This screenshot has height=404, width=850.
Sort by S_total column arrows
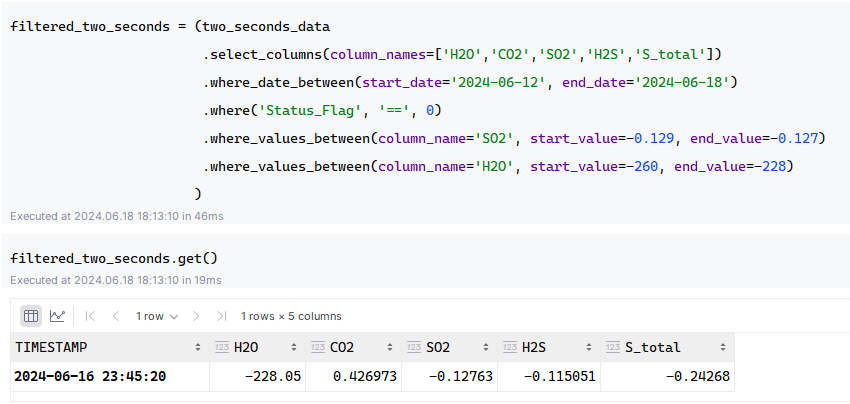point(723,348)
